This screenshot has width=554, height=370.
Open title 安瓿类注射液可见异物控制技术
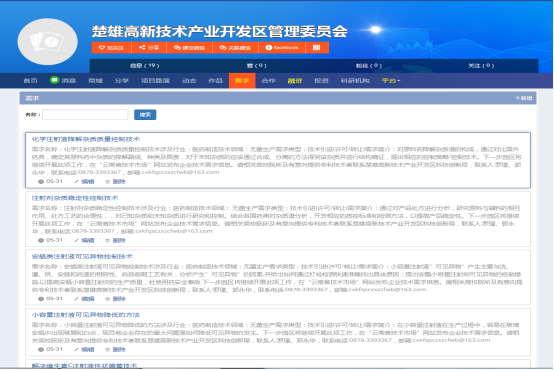click(82, 256)
